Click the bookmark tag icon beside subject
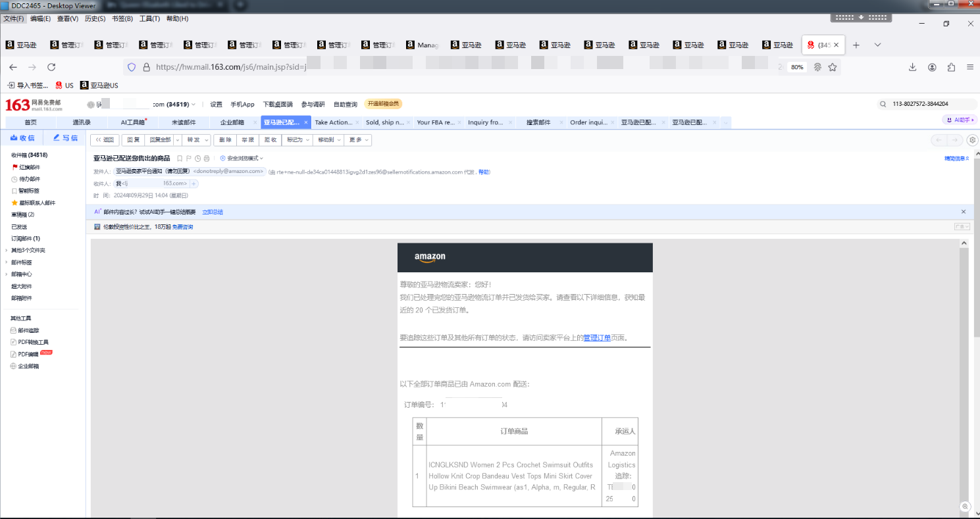The width and height of the screenshot is (980, 519). pyautogui.click(x=180, y=159)
